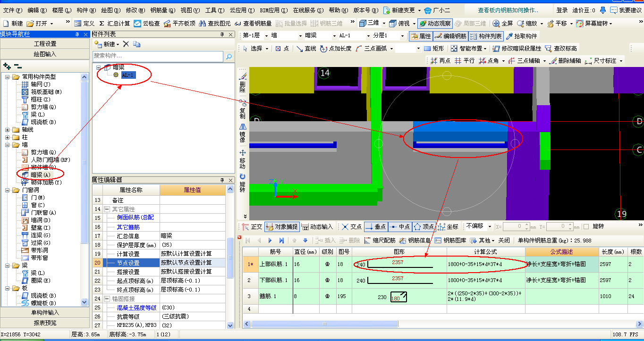This screenshot has width=644, height=341.
Task: Collapse the 墙 tree folder
Action: 8,145
